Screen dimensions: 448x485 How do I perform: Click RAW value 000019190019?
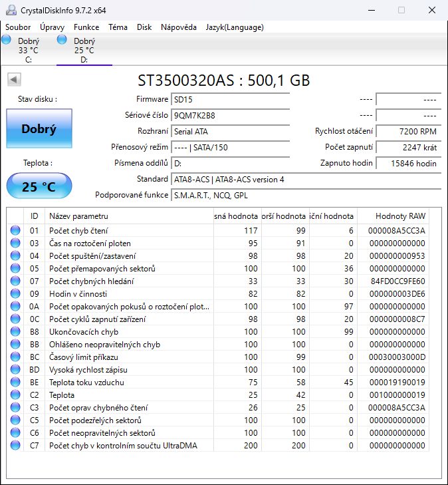pos(397,383)
